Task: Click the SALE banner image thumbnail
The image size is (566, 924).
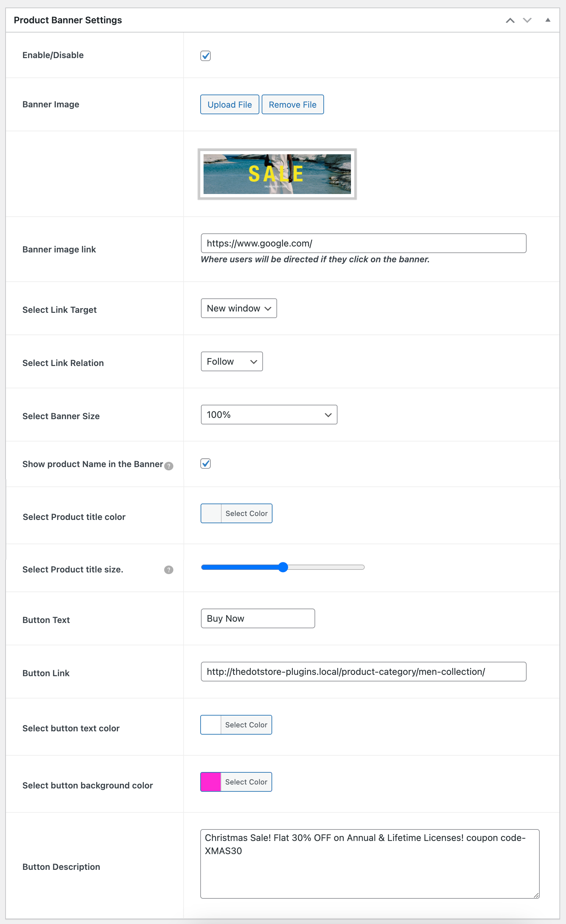Action: click(x=277, y=174)
